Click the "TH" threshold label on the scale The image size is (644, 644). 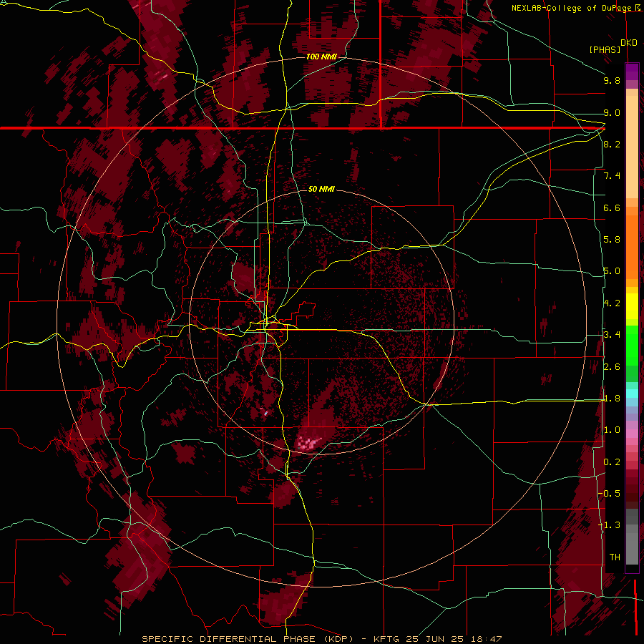pyautogui.click(x=615, y=557)
